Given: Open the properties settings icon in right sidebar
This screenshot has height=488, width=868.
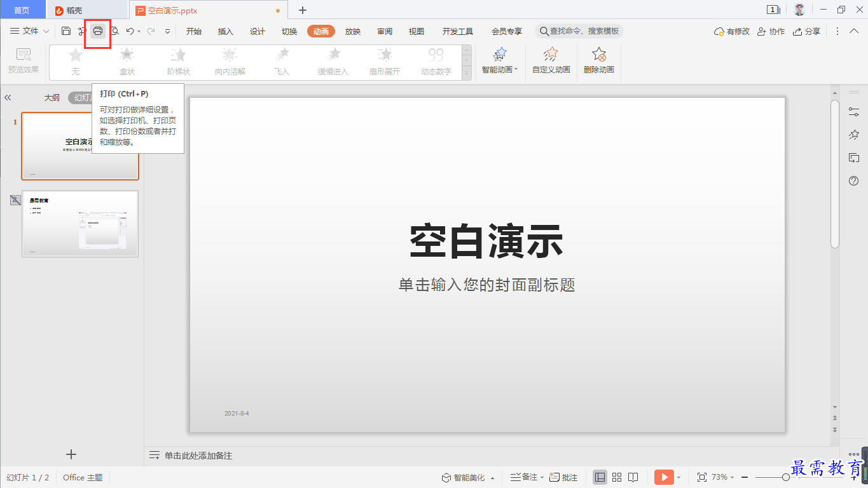Looking at the screenshot, I should click(854, 111).
